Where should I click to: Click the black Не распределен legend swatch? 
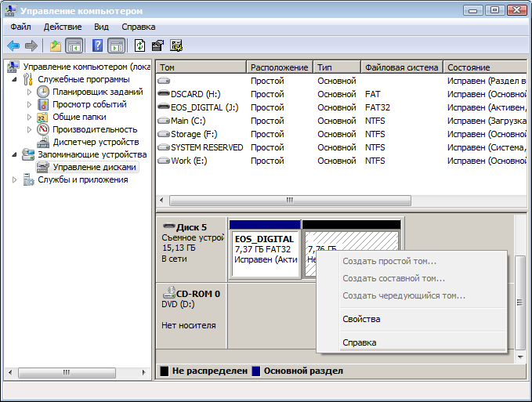click(164, 371)
